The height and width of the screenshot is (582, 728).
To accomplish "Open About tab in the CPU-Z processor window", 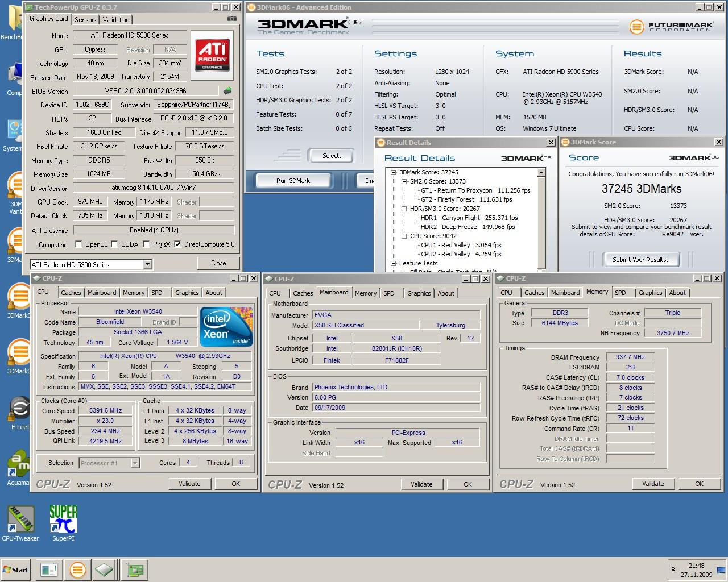I will click(214, 293).
